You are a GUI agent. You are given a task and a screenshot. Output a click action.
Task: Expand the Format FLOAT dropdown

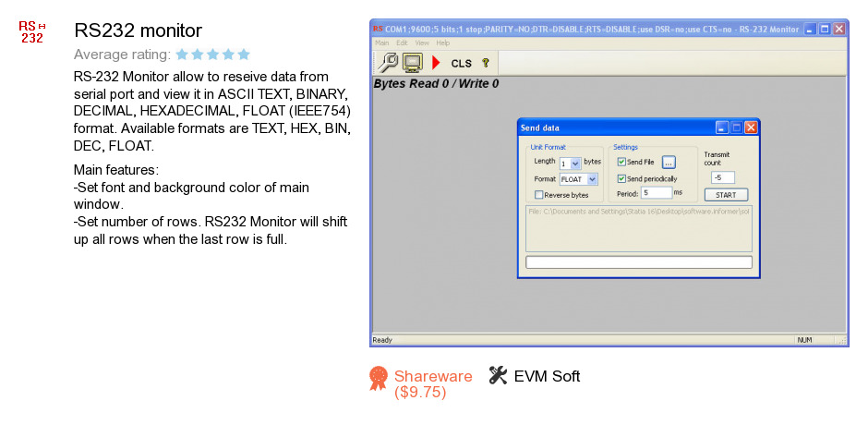coord(593,179)
